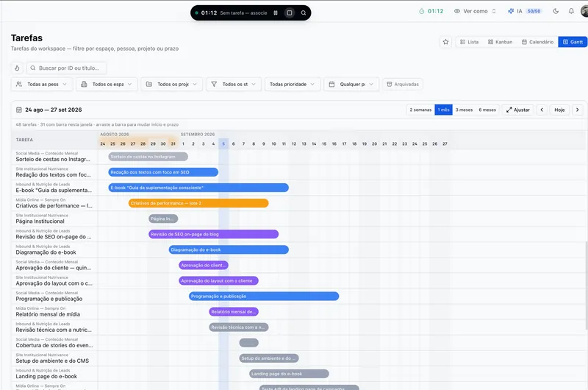Click the unlabeled gray Cobertura de stories bar
588x390 pixels.
point(248,343)
